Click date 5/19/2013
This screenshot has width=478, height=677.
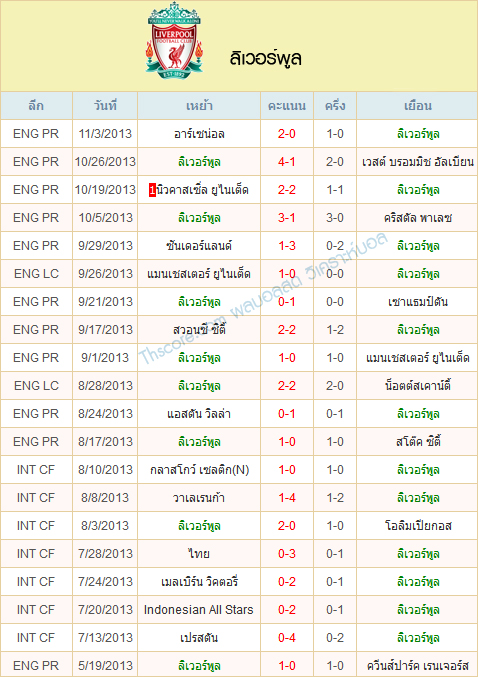tap(105, 666)
